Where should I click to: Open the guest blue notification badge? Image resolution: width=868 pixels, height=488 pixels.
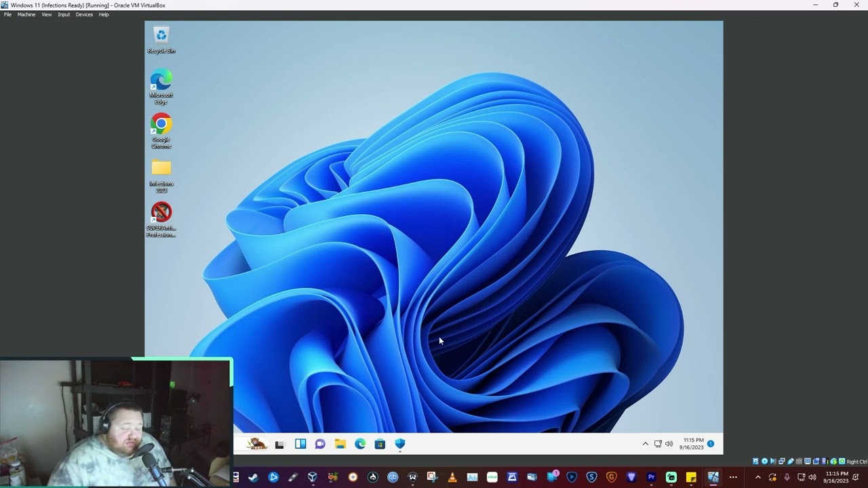pyautogui.click(x=711, y=444)
